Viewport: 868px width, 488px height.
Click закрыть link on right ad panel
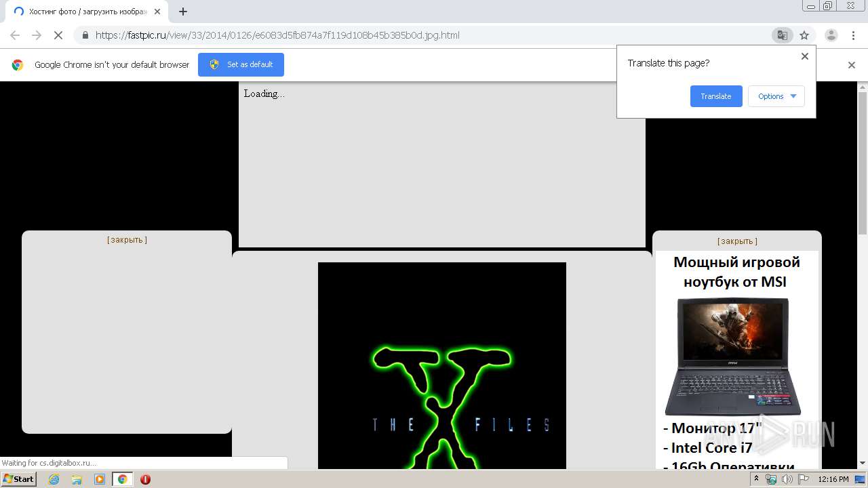pos(737,241)
